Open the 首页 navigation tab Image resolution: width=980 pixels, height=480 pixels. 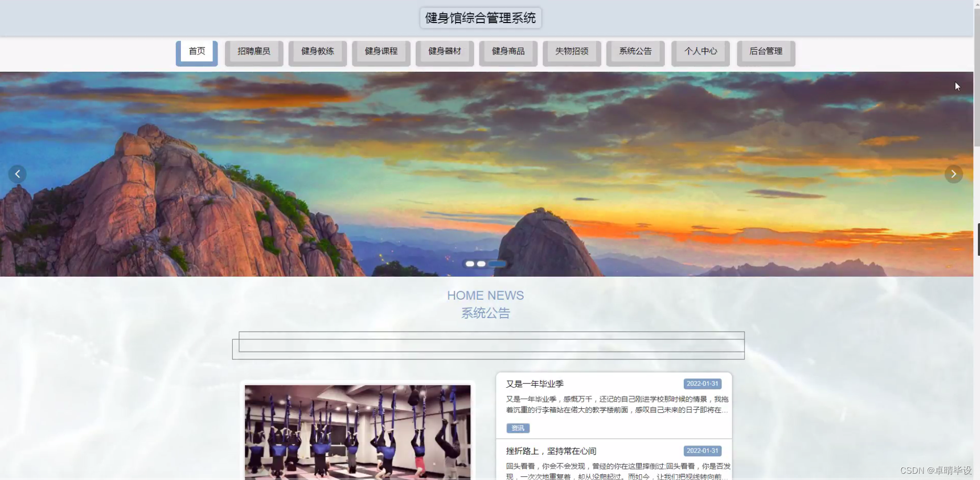[197, 51]
